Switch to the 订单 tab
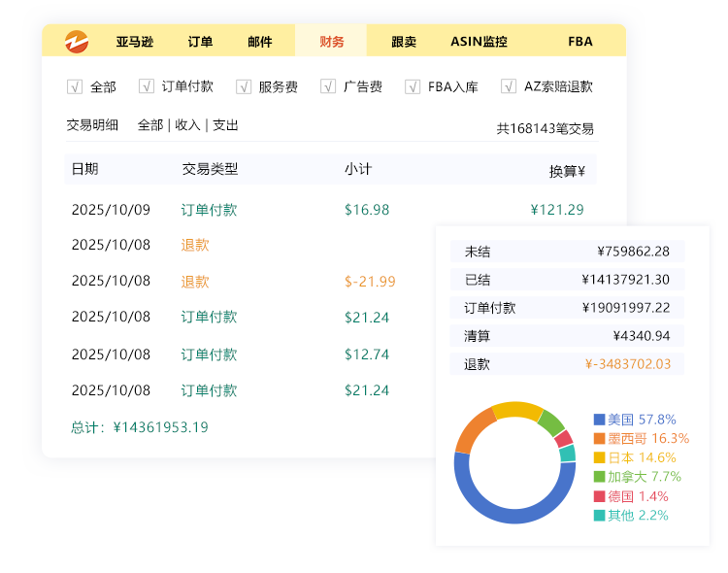The height and width of the screenshot is (573, 728). pos(201,42)
